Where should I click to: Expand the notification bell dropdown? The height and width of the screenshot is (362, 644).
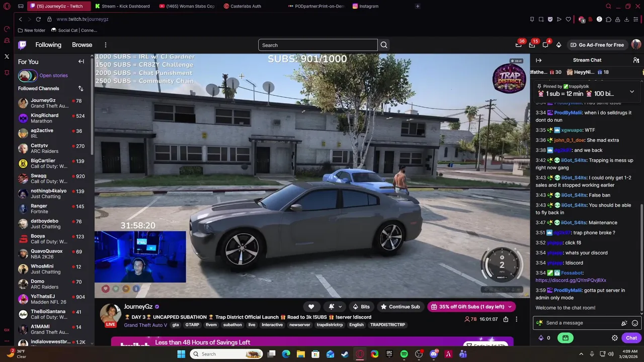tap(340, 307)
